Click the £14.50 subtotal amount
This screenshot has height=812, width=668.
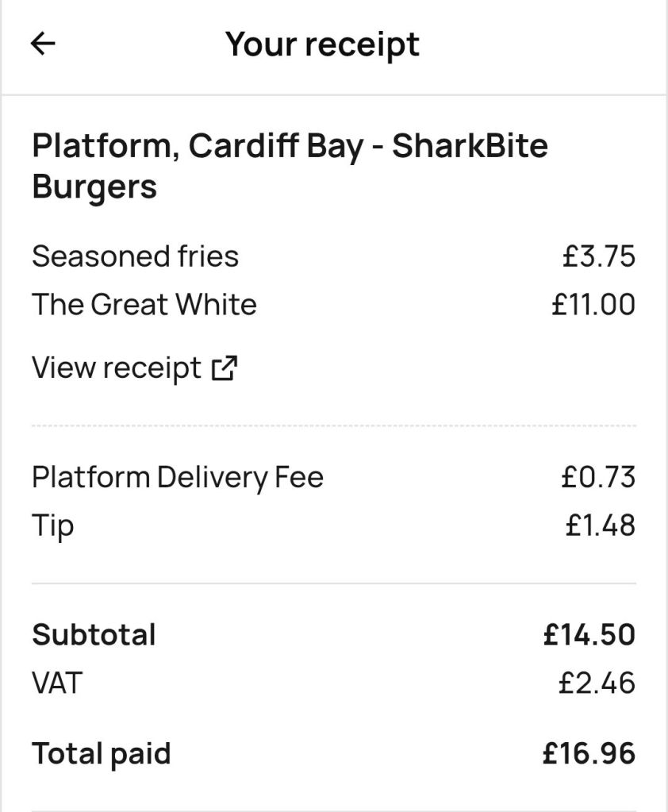pyautogui.click(x=589, y=635)
